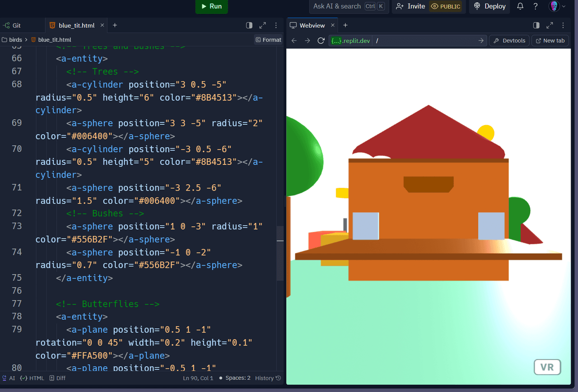Screen dimensions: 578x392
Task: Go forward in the webview
Action: [308, 41]
